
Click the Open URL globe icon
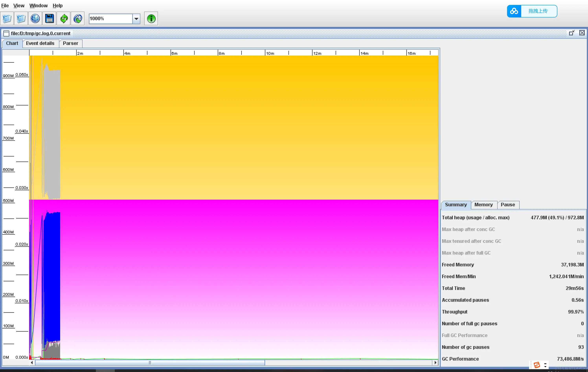[x=35, y=18]
